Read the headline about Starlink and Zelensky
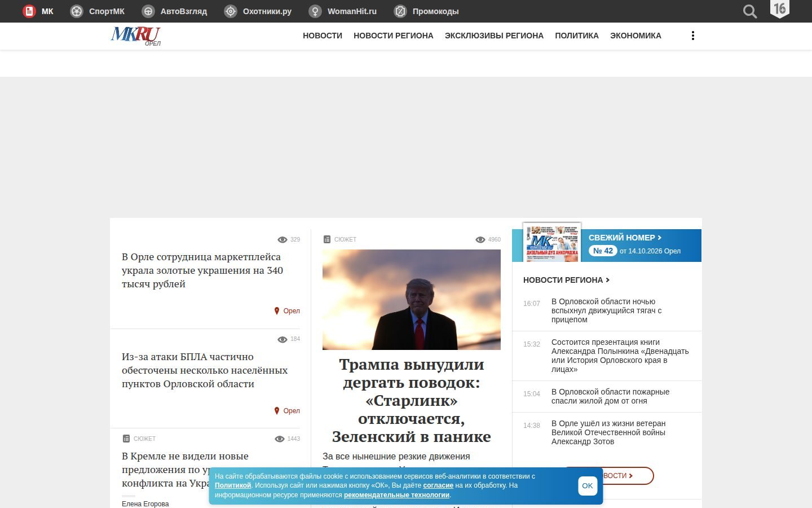Viewport: 812px width, 508px height. 412,401
